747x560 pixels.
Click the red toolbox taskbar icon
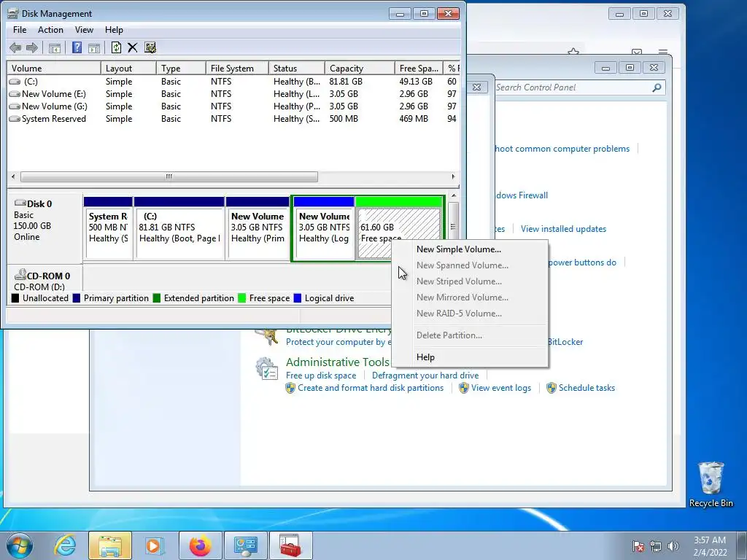[290, 545]
